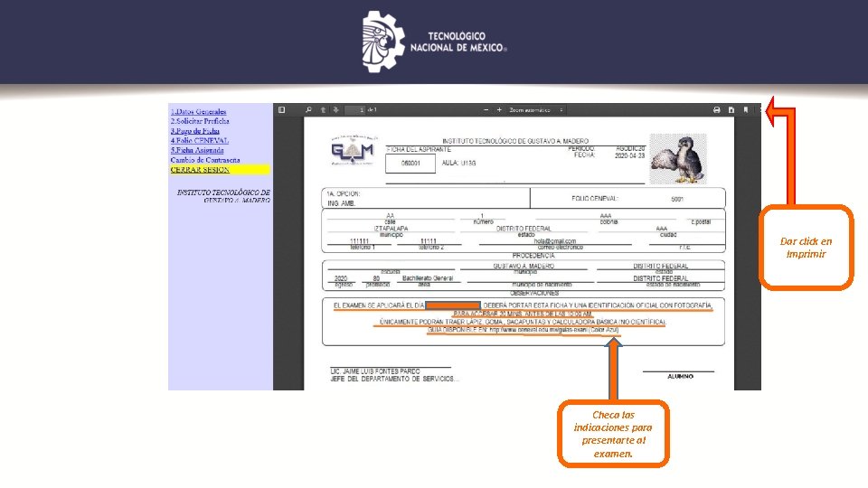Toggle the PDF viewer sidebar
The image size is (868, 488).
282,110
